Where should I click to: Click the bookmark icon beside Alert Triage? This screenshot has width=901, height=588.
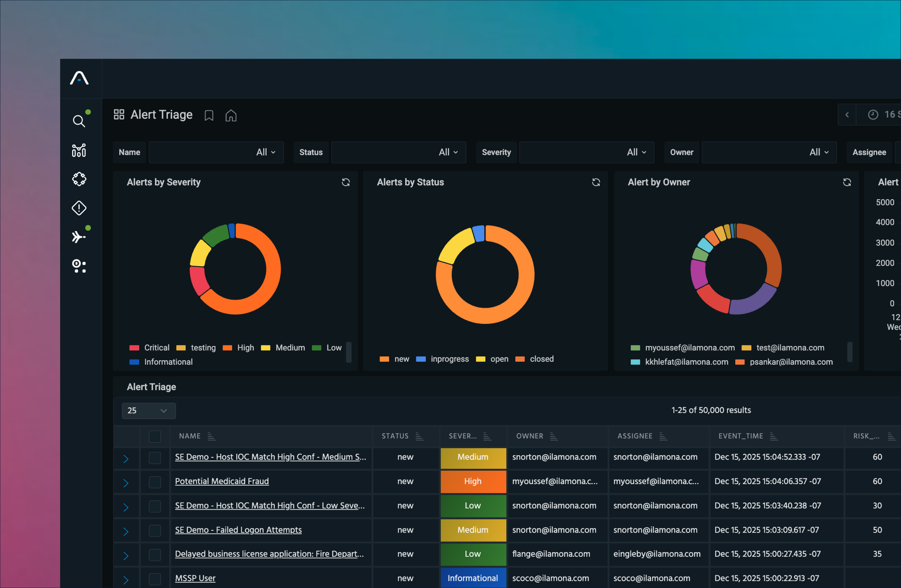[x=209, y=115]
